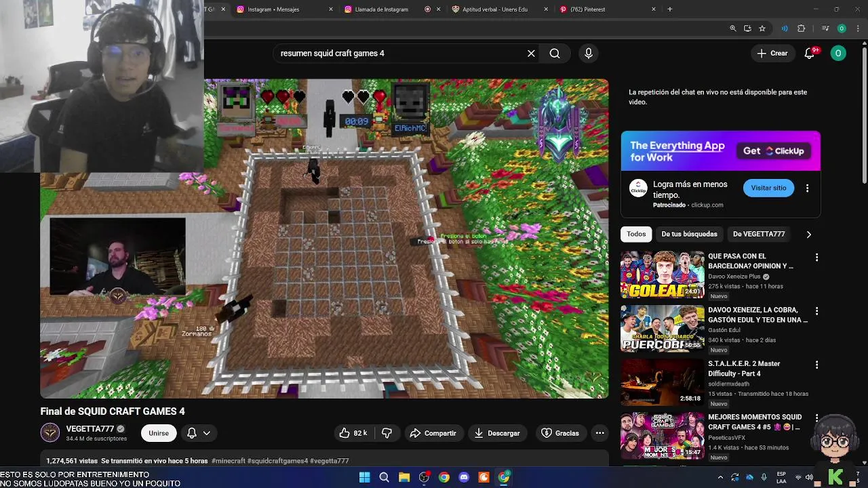The image size is (868, 488).
Task: Install the page as an app icon
Action: [x=747, y=28]
